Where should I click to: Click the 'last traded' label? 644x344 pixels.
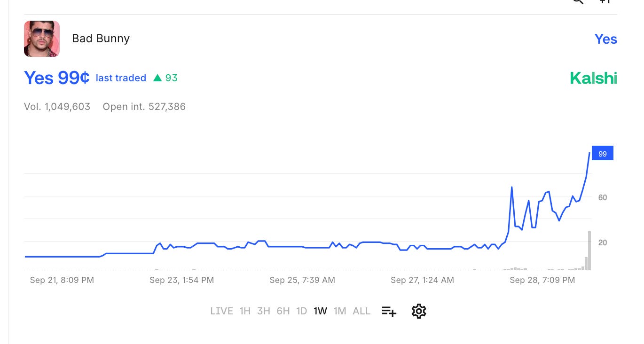click(x=121, y=78)
